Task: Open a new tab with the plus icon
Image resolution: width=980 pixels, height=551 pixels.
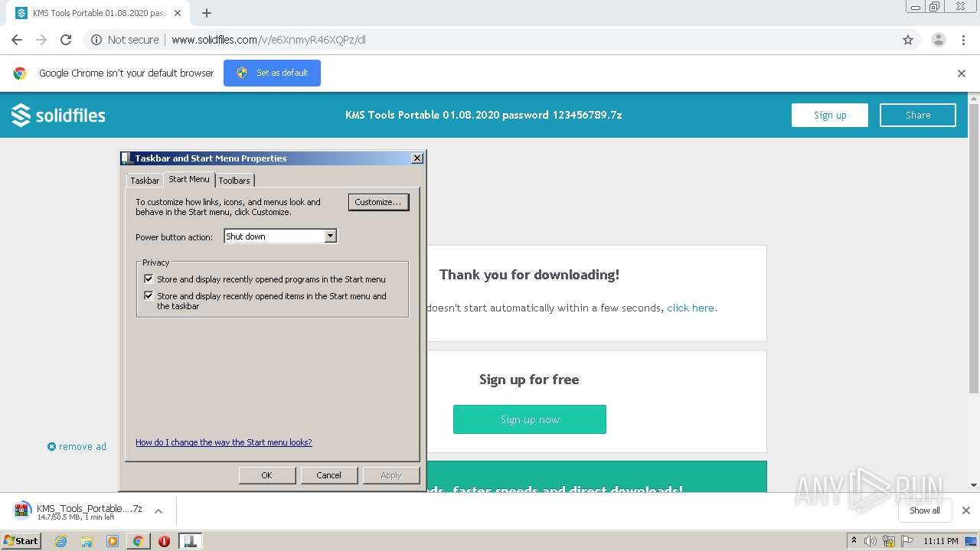Action: click(207, 13)
